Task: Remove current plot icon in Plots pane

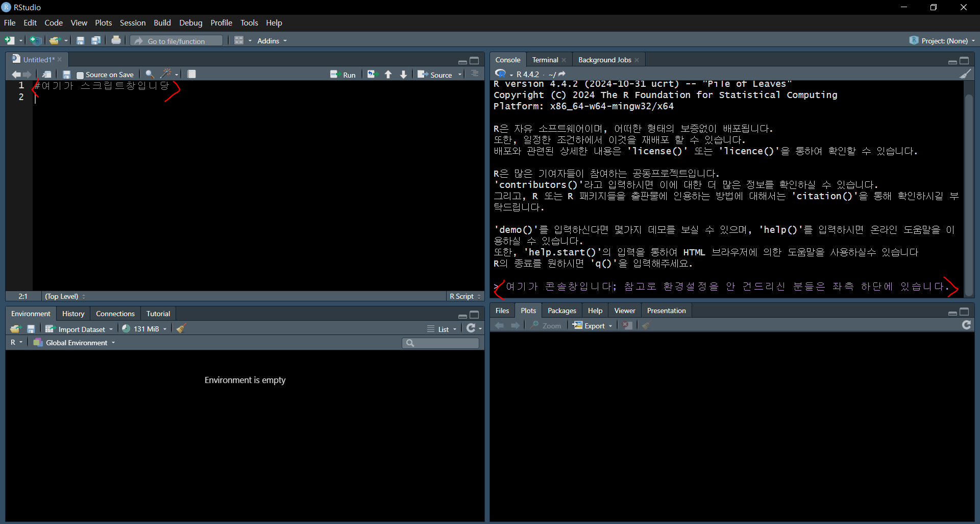Action: tap(628, 326)
